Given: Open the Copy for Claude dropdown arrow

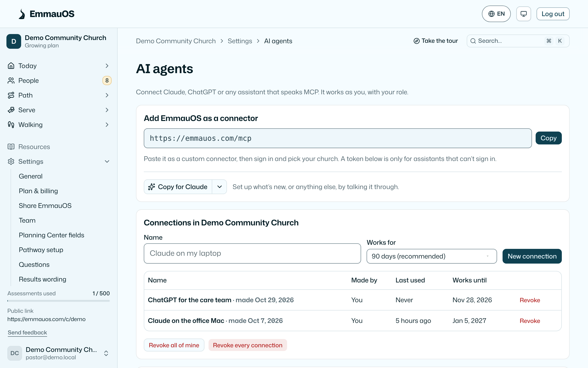Looking at the screenshot, I should (219, 187).
